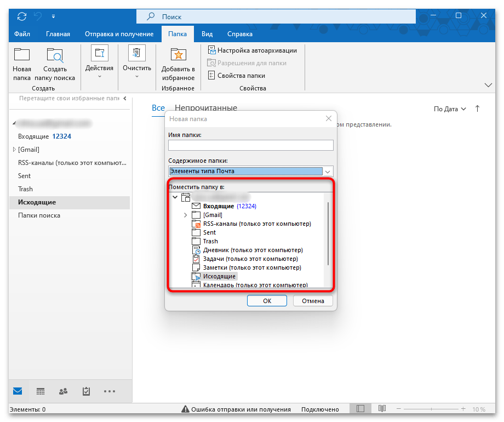Select the Mail view icon
Screen dimensions: 504x422
tap(17, 391)
